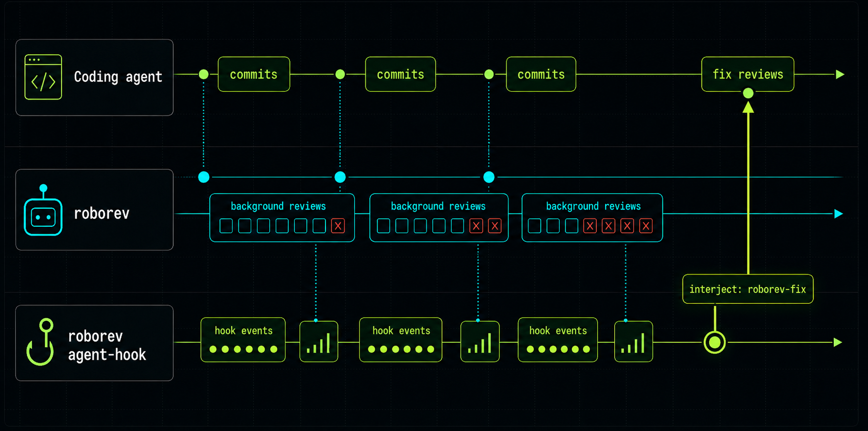Click the interject: roborev-fix label

tap(748, 289)
